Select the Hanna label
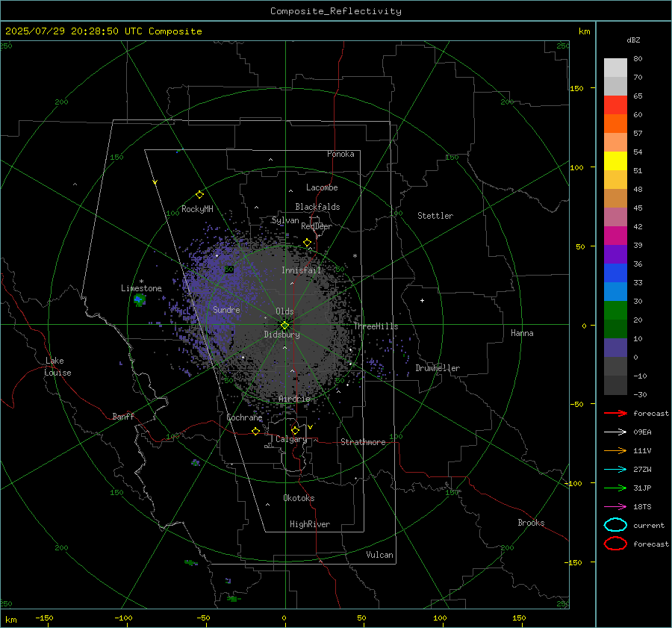The width and height of the screenshot is (672, 628). tap(522, 333)
